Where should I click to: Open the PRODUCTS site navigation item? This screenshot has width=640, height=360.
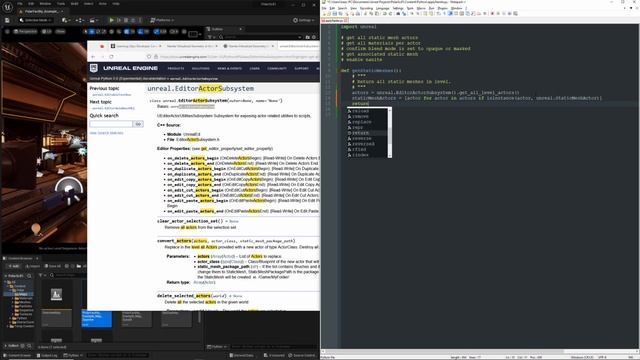[x=176, y=68]
